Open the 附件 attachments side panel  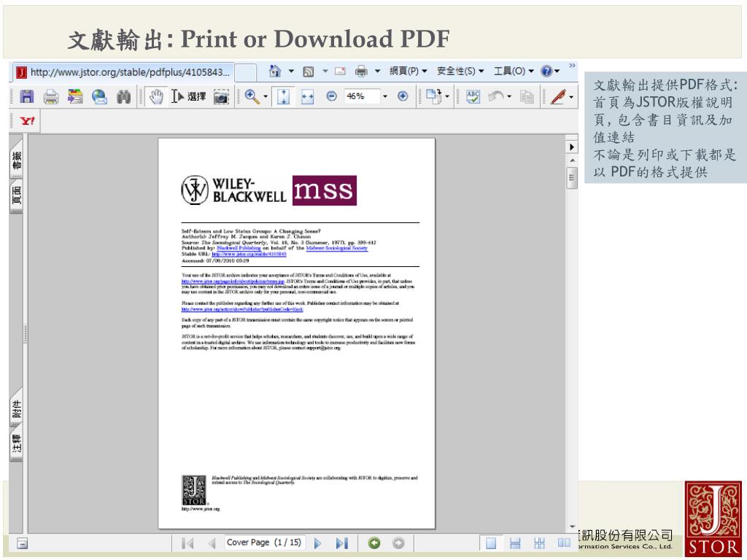coord(17,408)
